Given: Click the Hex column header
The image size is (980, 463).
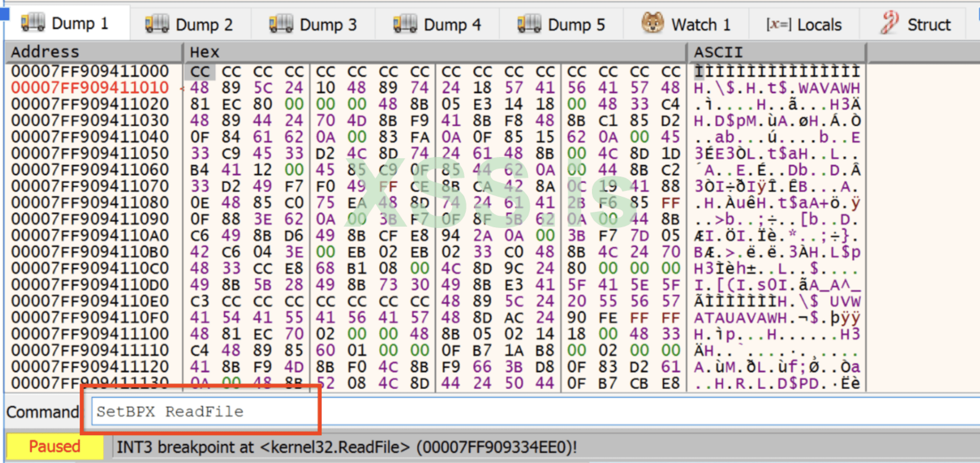Looking at the screenshot, I should [x=205, y=52].
